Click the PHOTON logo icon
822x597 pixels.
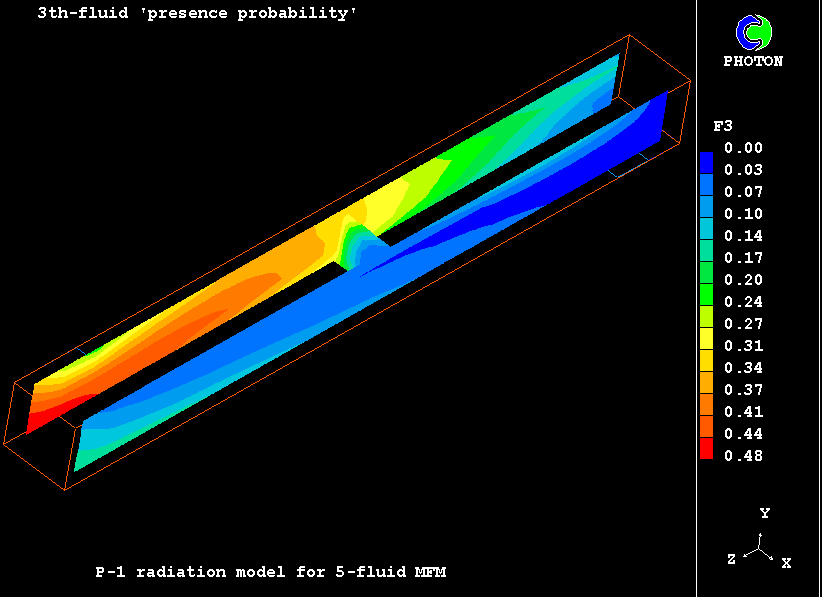coord(754,32)
